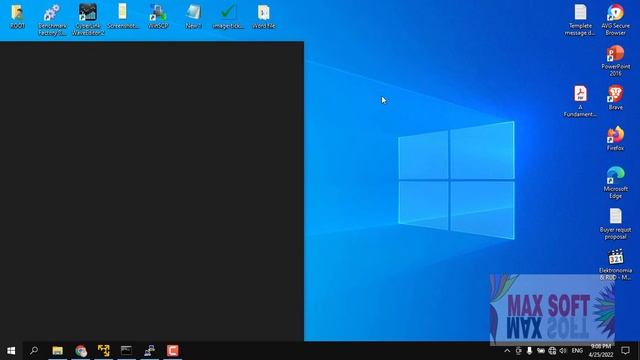Switch to the red Camtasia taskbar icon
Viewport: 640px width, 360px height.
click(173, 351)
